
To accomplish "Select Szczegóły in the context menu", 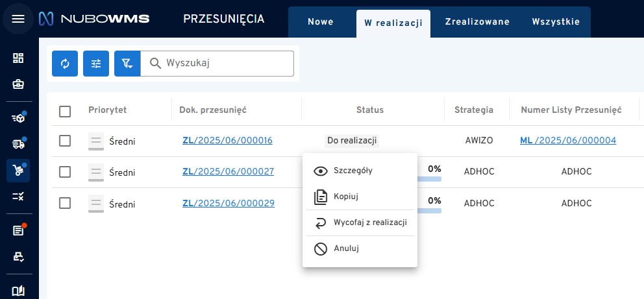I will [x=353, y=171].
